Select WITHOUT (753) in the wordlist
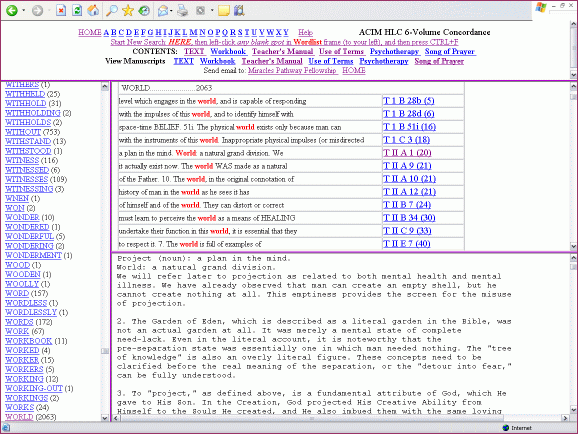Screen dimensions: 578x434 (x=23, y=132)
